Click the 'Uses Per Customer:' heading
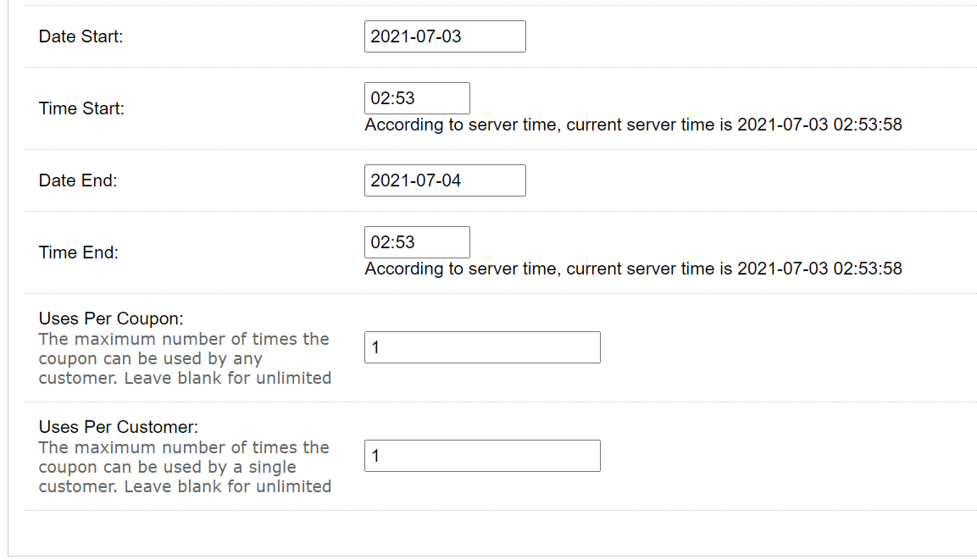 (x=119, y=427)
